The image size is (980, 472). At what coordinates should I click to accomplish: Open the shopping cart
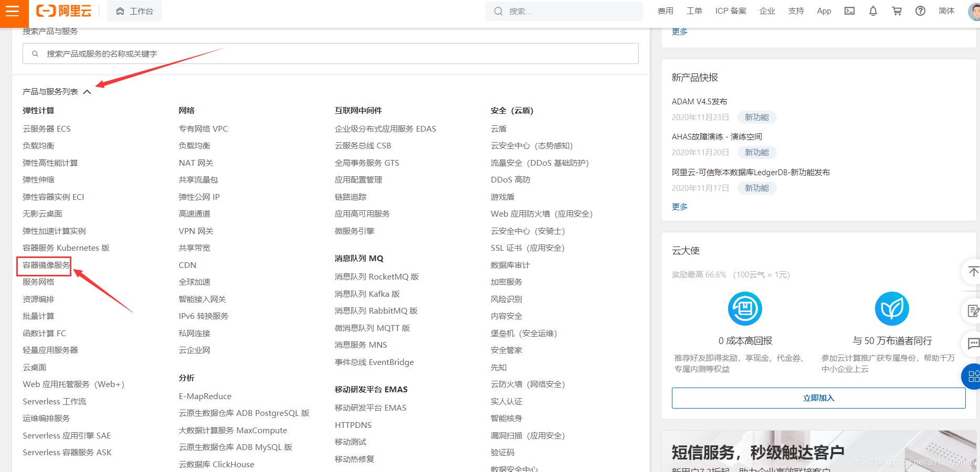click(897, 11)
